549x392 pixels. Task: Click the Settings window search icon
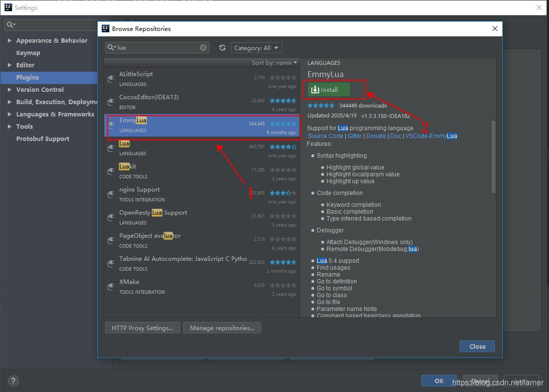pyautogui.click(x=11, y=25)
